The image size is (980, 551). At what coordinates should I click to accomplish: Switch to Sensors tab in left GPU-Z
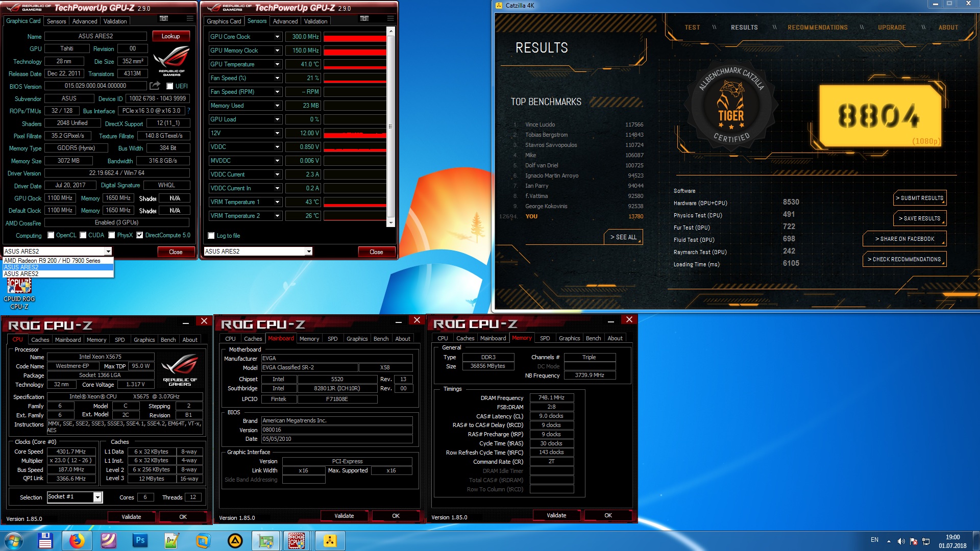(56, 21)
